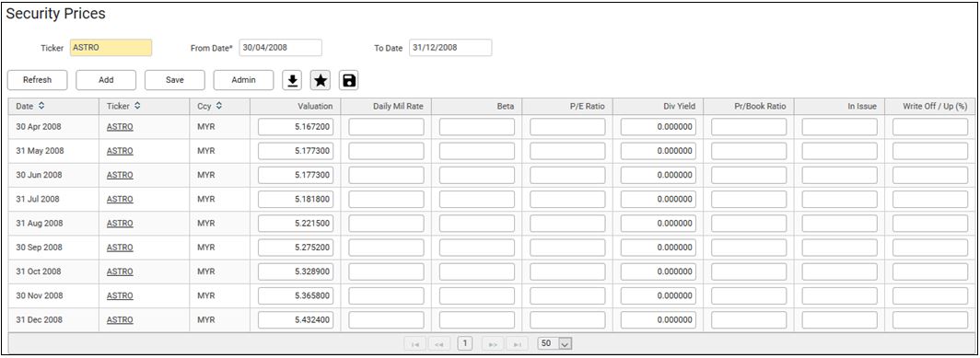Image resolution: width=980 pixels, height=358 pixels.
Task: Go to first page pager icon
Action: point(414,343)
